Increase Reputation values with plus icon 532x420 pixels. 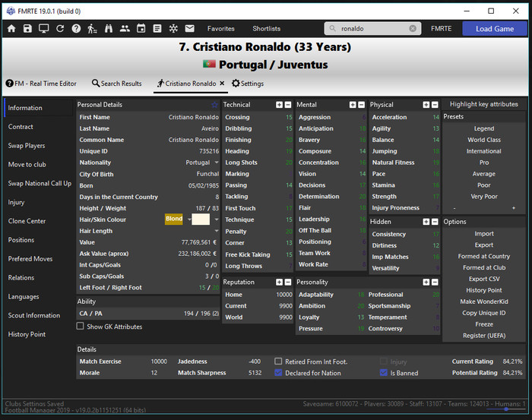279,282
